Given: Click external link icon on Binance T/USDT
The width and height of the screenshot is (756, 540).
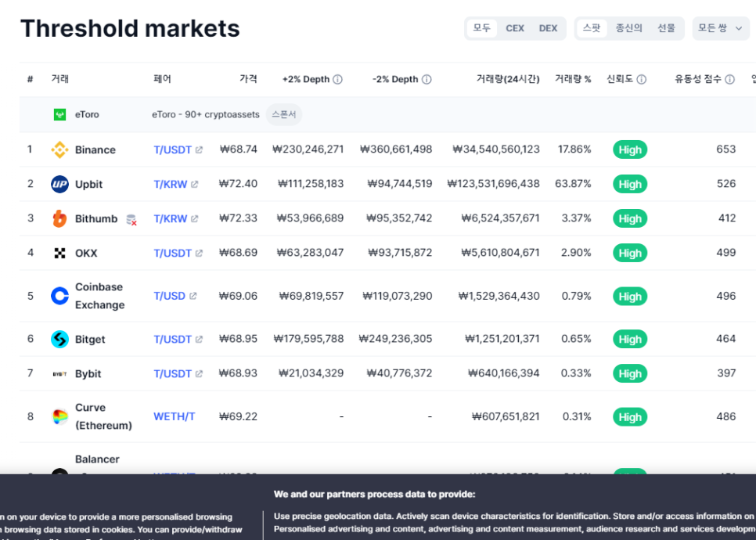Looking at the screenshot, I should (199, 150).
